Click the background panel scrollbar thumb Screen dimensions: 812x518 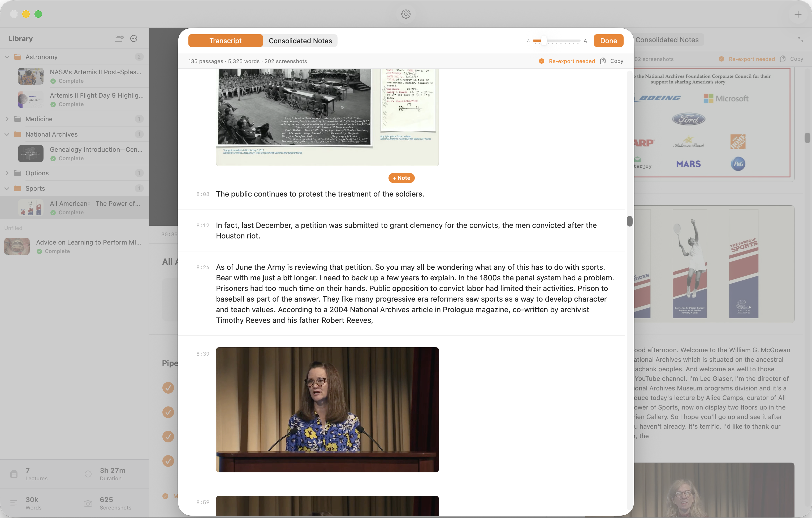click(x=807, y=138)
